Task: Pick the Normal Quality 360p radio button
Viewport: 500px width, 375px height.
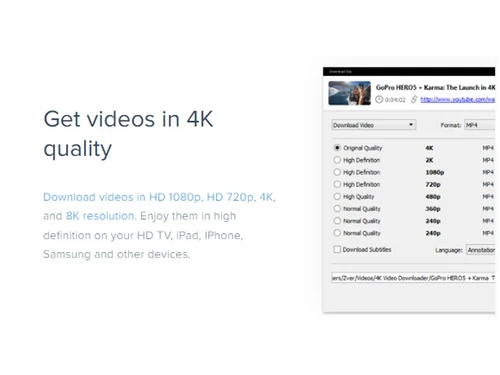Action: pos(337,209)
